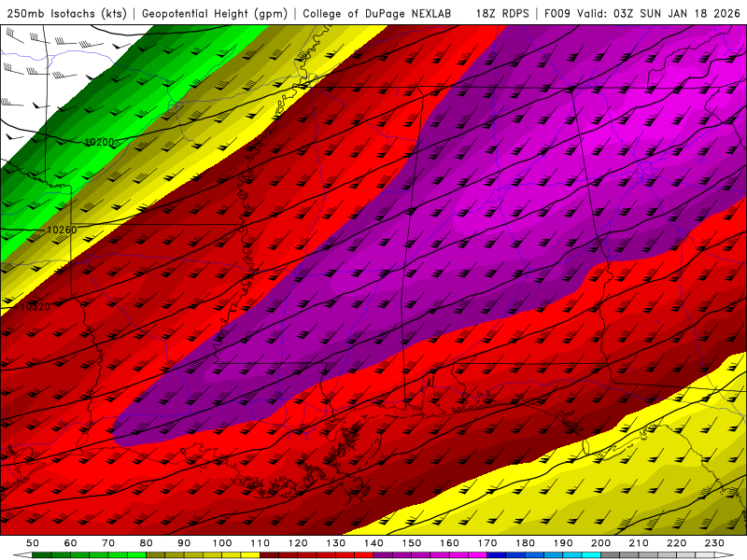
Task: Click the 60 label on the color scale
Action: 71,543
